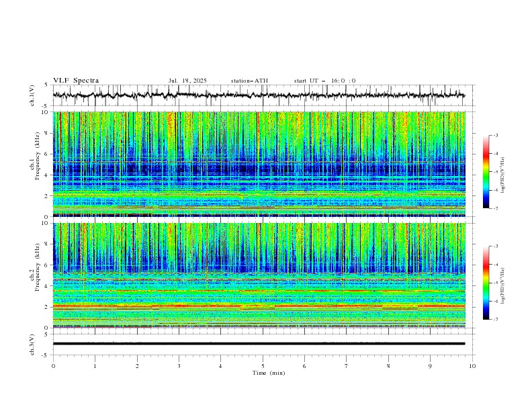Click time axis tick label "2"
The height and width of the screenshot is (411, 532).
[137, 366]
